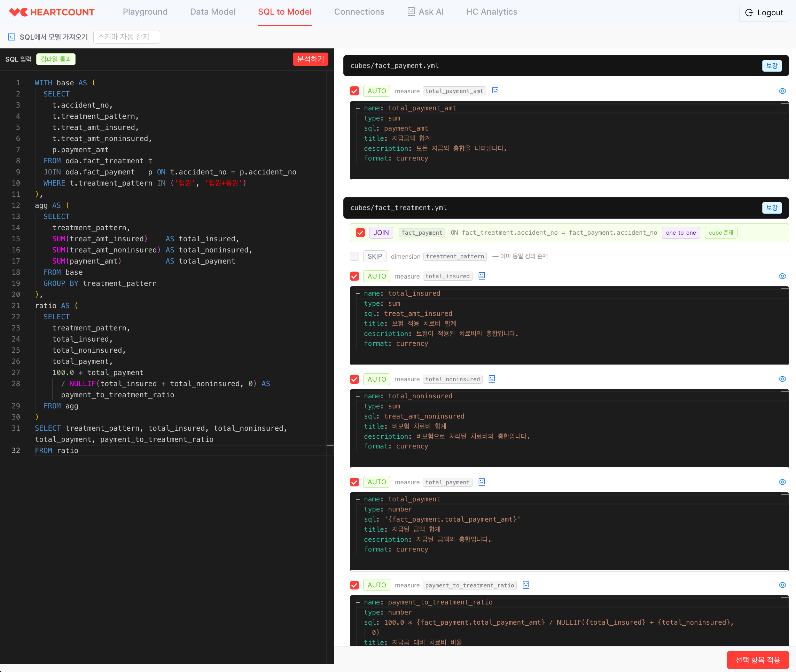Enable the skipped treatment_pattern dimension checkbox
The width and height of the screenshot is (796, 672).
click(x=354, y=256)
